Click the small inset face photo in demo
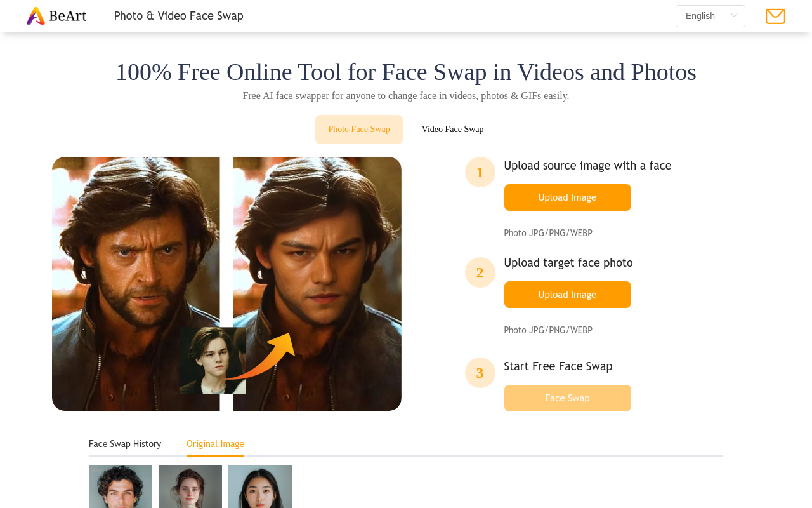The image size is (812, 508). [x=212, y=360]
